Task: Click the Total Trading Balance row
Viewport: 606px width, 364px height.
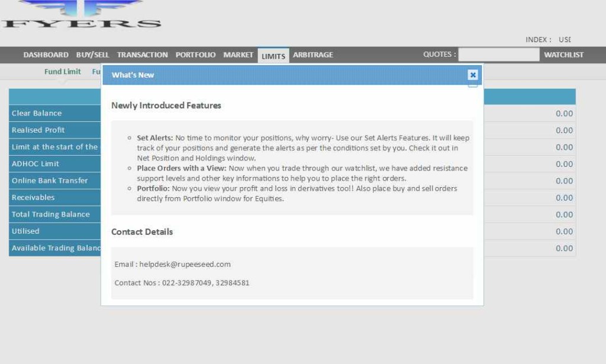Action: pyautogui.click(x=51, y=214)
